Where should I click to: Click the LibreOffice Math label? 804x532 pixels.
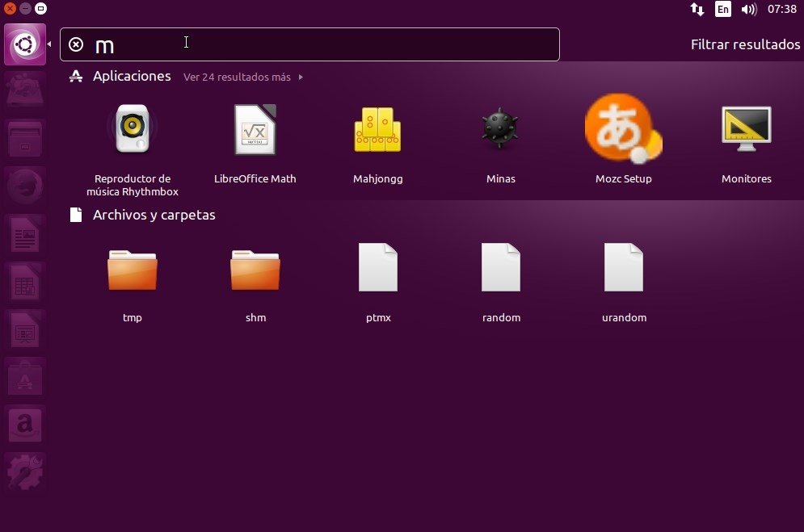point(255,178)
